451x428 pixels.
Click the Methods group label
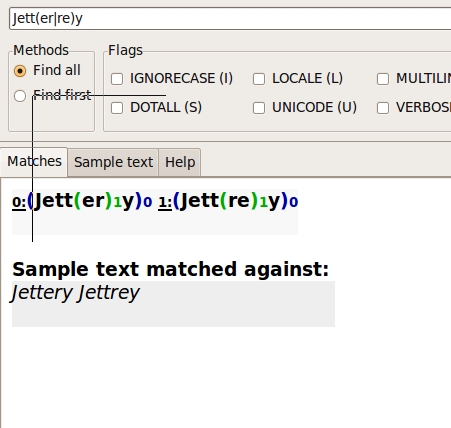tap(41, 50)
